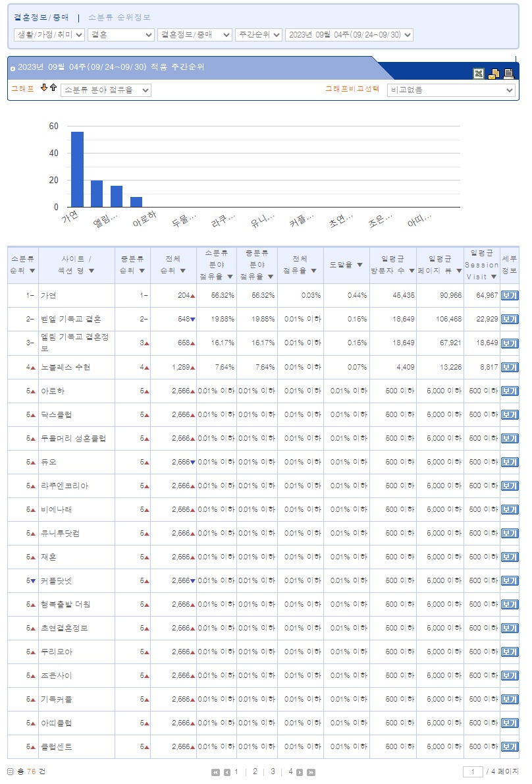This screenshot has width=532, height=784.
Task: Click the email envelope icon
Action: (493, 74)
